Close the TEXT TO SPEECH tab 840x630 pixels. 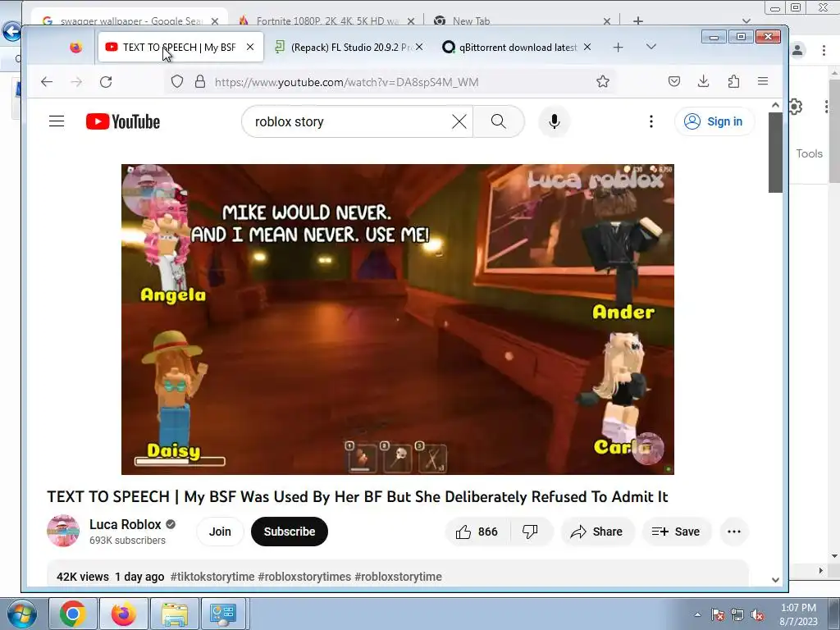pyautogui.click(x=250, y=47)
